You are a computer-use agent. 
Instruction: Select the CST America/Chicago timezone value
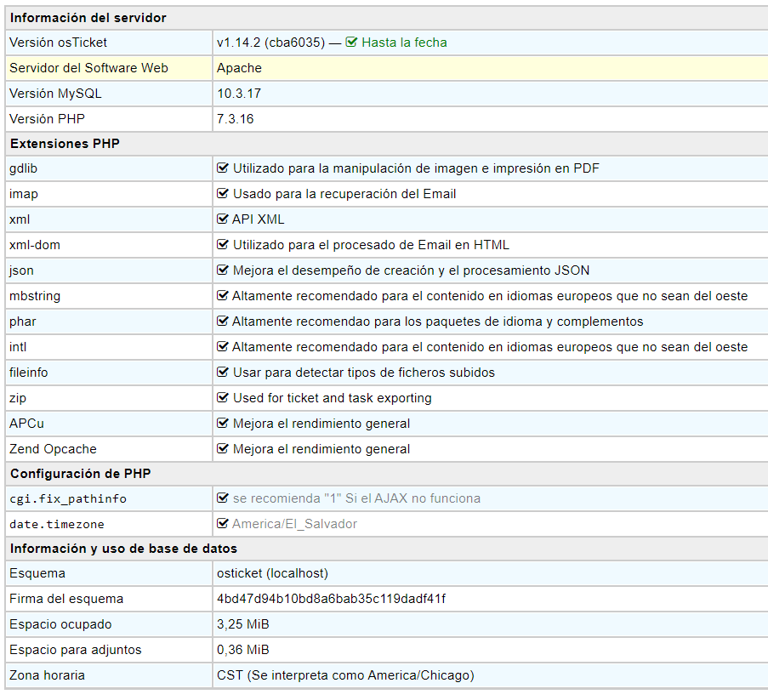tap(345, 675)
